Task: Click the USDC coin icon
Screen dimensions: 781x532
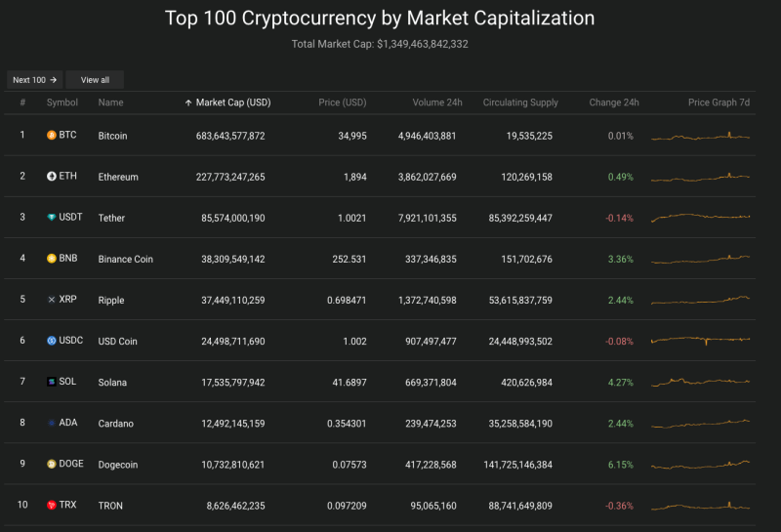Action: pos(52,341)
